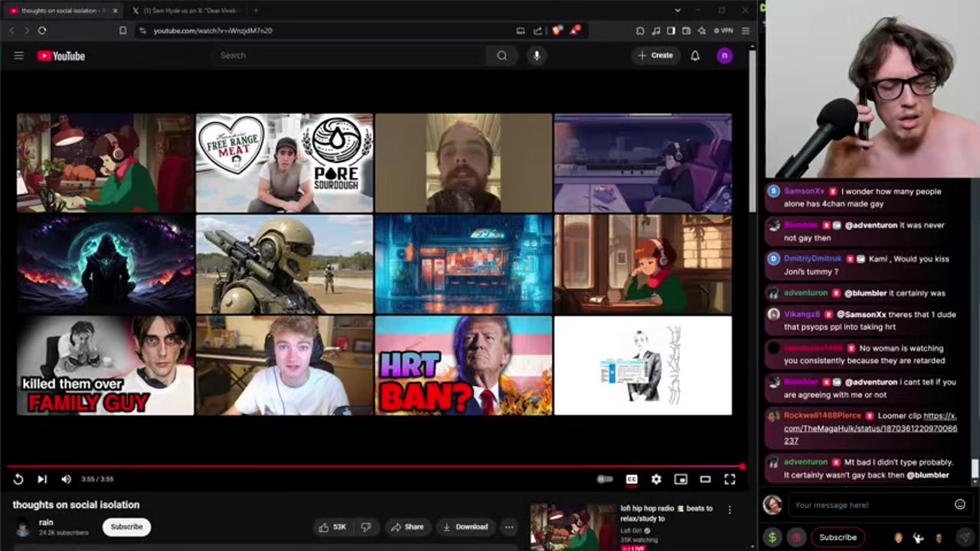
Task: Open more actions ellipsis under the video
Action: [x=509, y=527]
